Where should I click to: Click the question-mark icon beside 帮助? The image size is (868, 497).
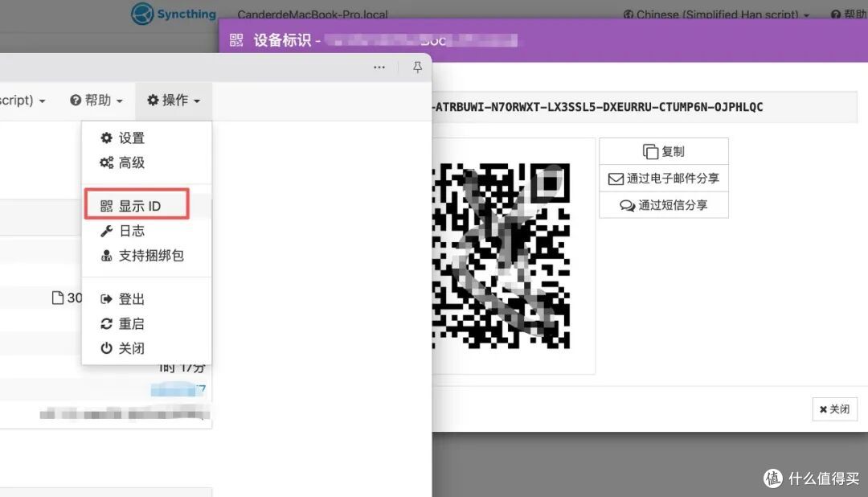(x=76, y=101)
